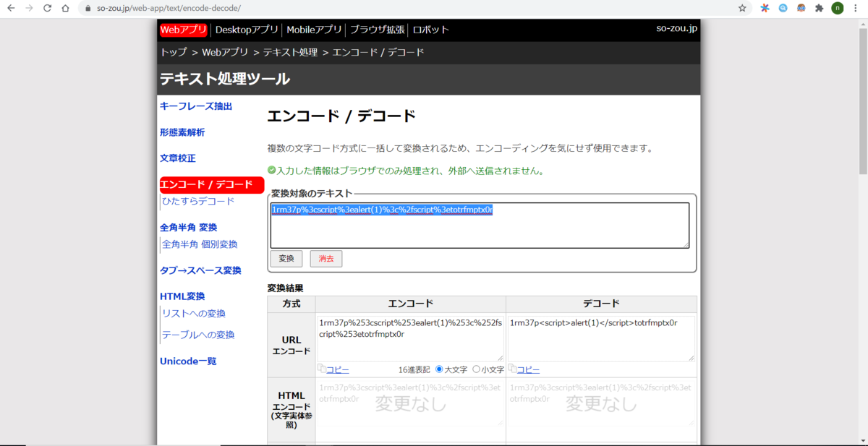868x446 pixels.
Task: Click the so-zou.jp site link
Action: [x=677, y=29]
